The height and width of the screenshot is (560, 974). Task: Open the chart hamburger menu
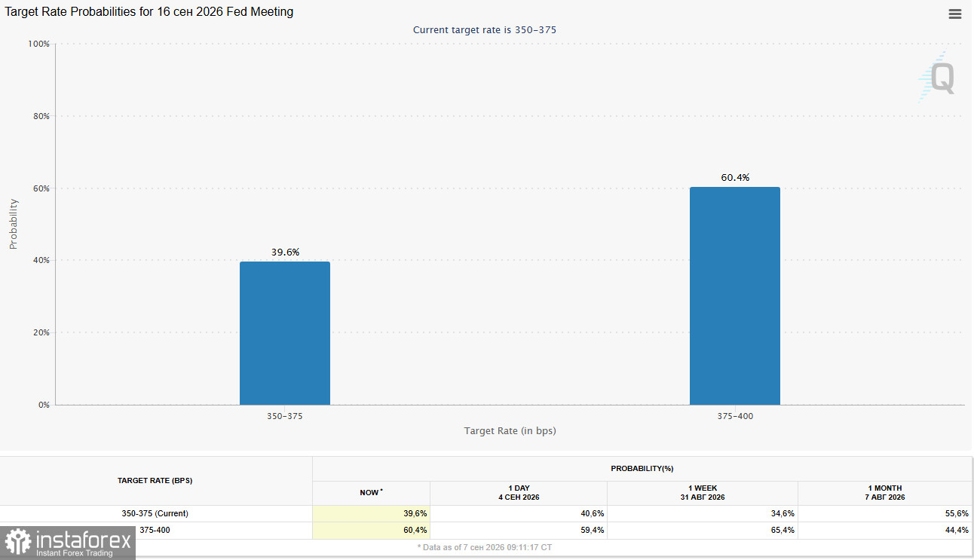coord(955,14)
